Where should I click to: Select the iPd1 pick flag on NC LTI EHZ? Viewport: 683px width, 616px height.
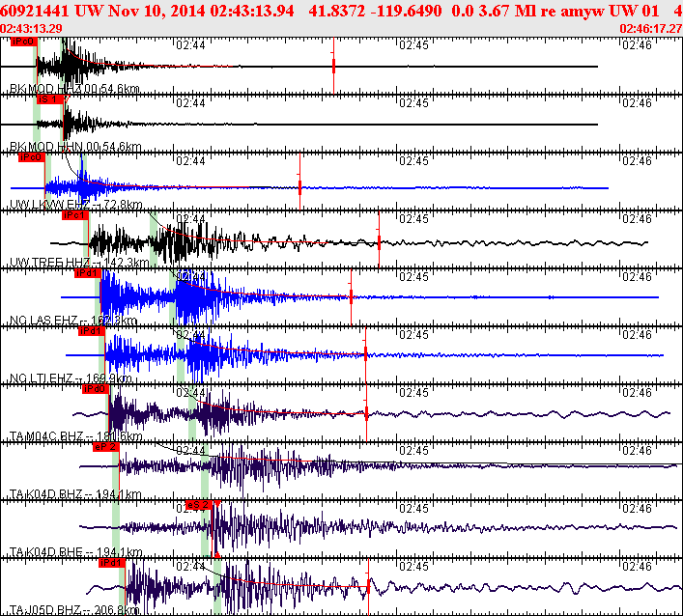[92, 331]
